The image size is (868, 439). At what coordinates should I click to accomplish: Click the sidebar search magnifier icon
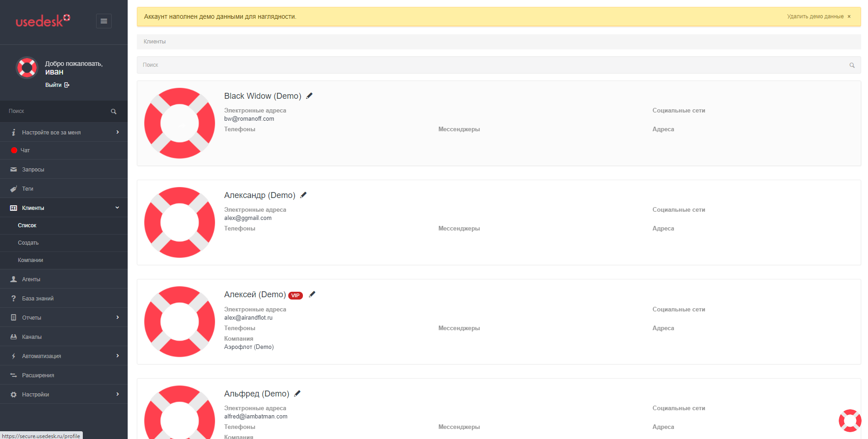click(x=113, y=112)
